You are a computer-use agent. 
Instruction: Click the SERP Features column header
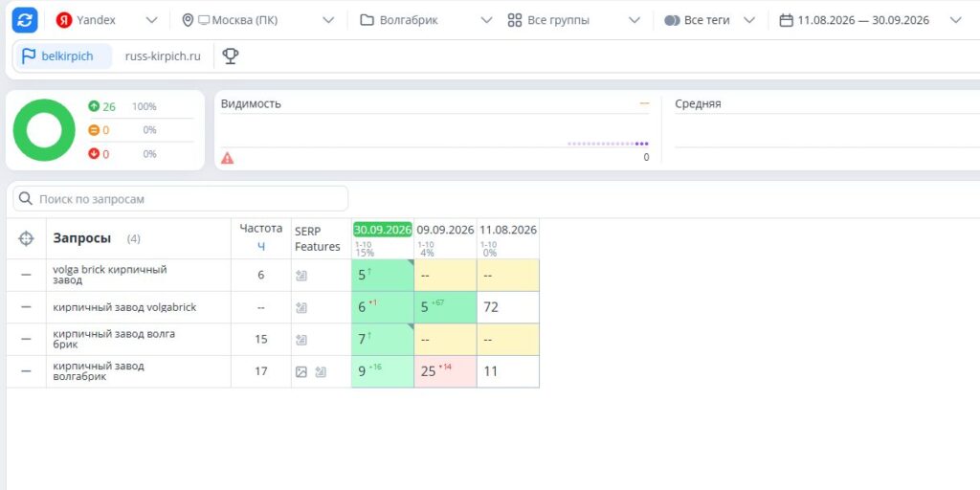click(318, 238)
